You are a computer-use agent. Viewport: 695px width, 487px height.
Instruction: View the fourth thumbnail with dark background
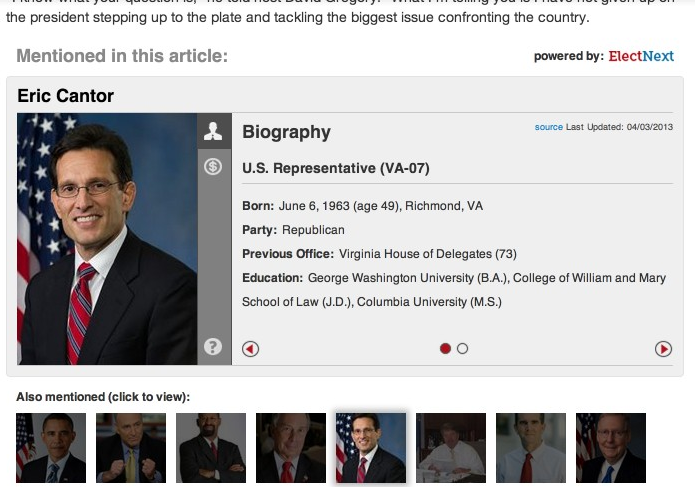[x=291, y=448]
